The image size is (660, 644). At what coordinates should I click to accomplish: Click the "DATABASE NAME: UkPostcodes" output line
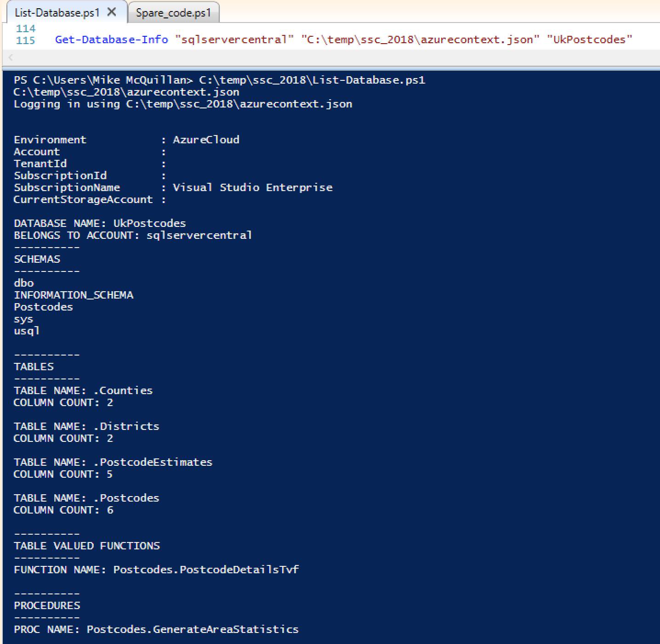click(100, 223)
